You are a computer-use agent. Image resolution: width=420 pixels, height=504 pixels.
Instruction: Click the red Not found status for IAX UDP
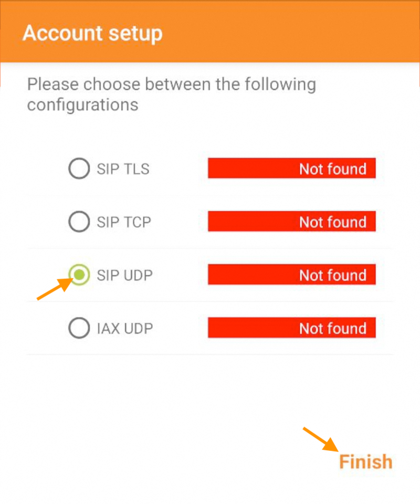point(292,328)
